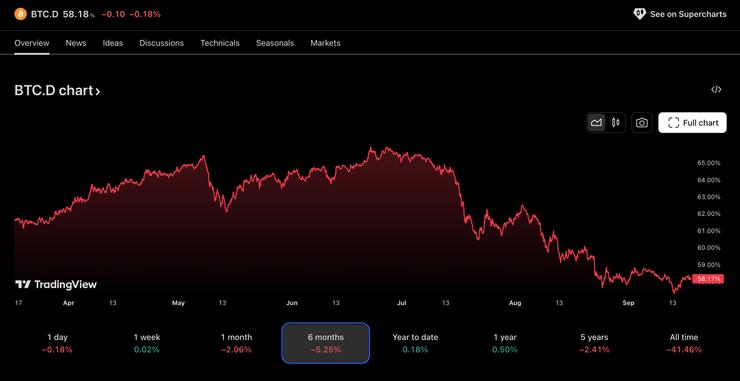
Task: Open the News tab
Action: click(76, 43)
